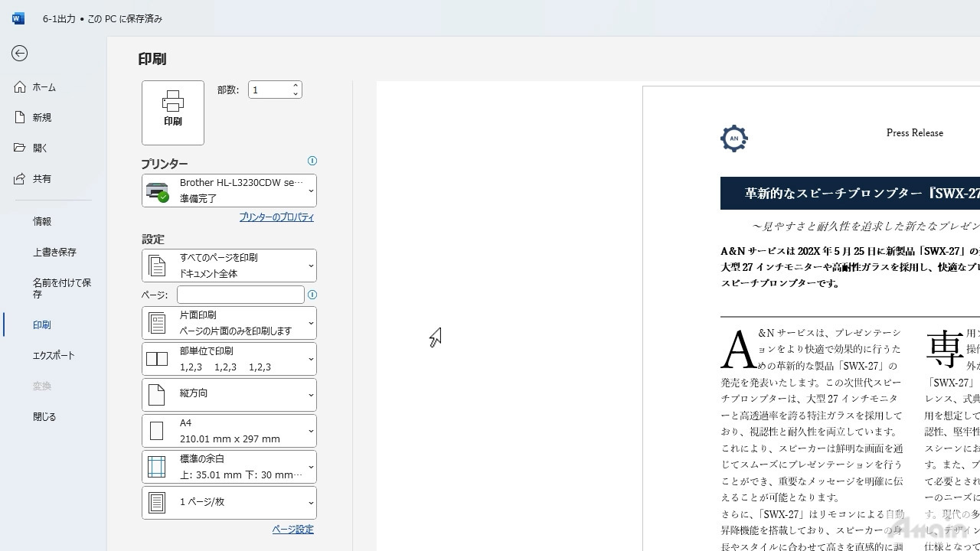
Task: Open the printer selection dropdown
Action: (x=229, y=191)
